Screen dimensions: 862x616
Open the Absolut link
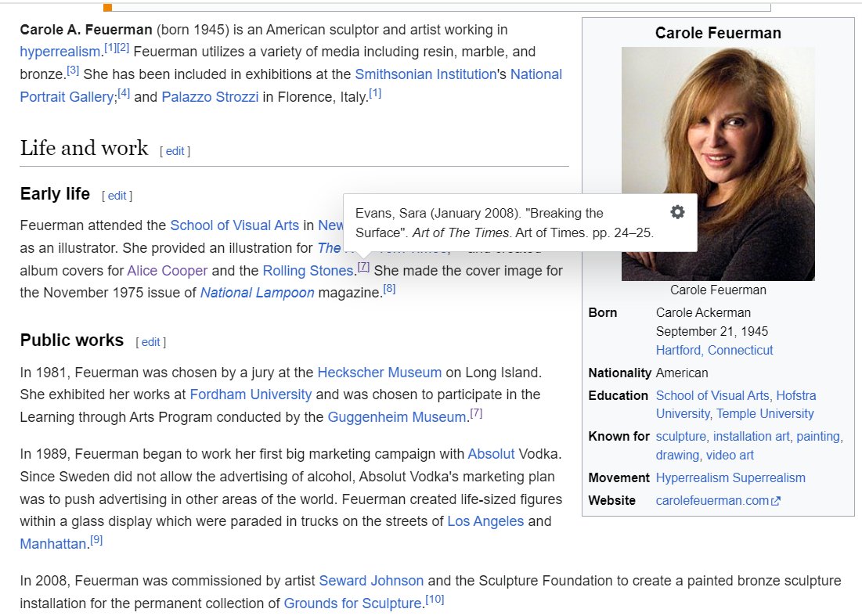[491, 454]
